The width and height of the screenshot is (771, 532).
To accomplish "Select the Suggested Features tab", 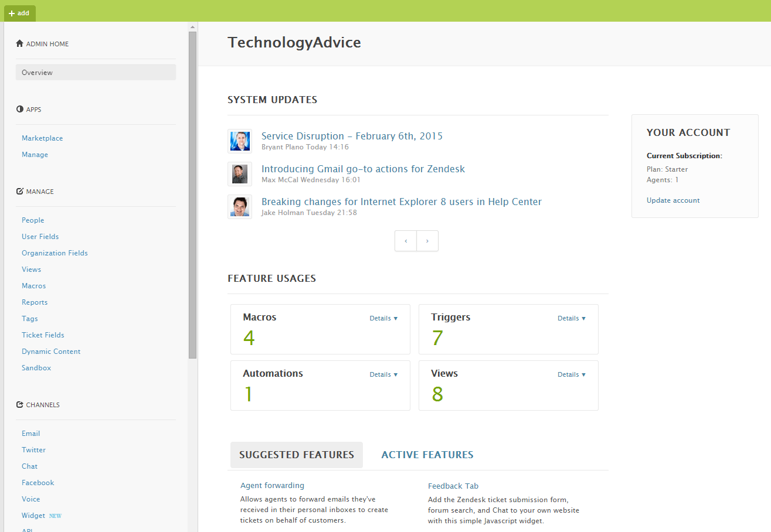I will [296, 455].
